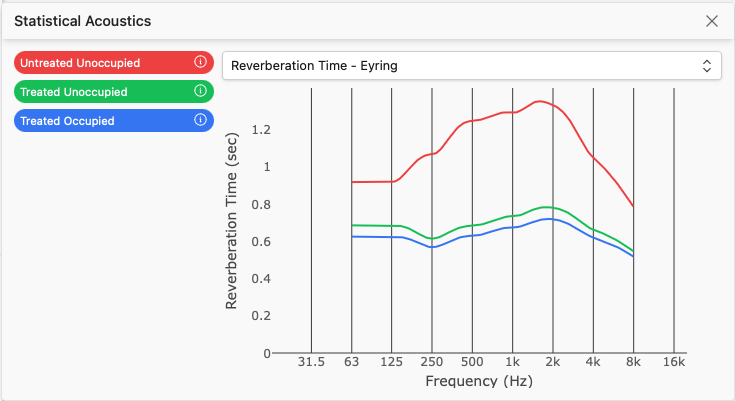The width and height of the screenshot is (735, 401).
Task: Click info icon on Treated Occupied pill
Action: point(200,120)
